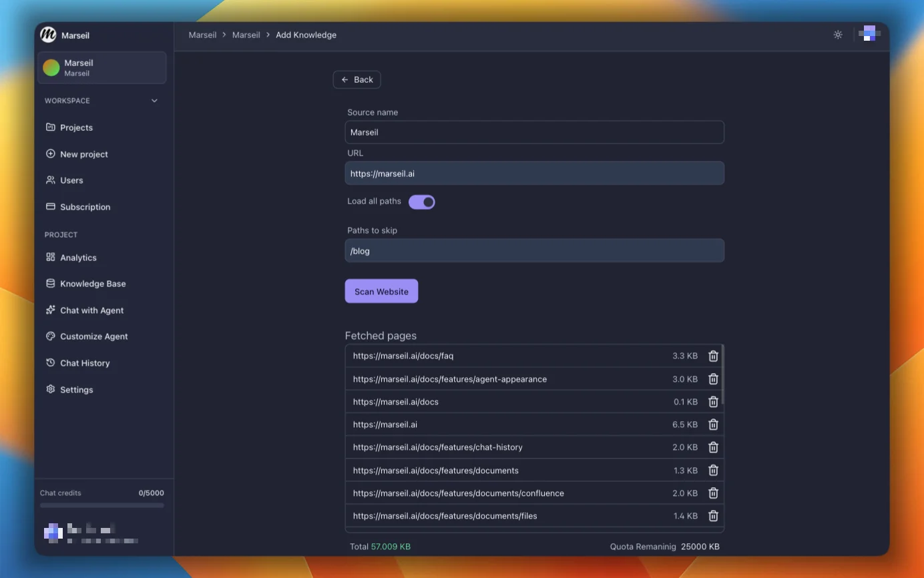Click the Chat History clock icon
This screenshot has width=924, height=578.
50,363
